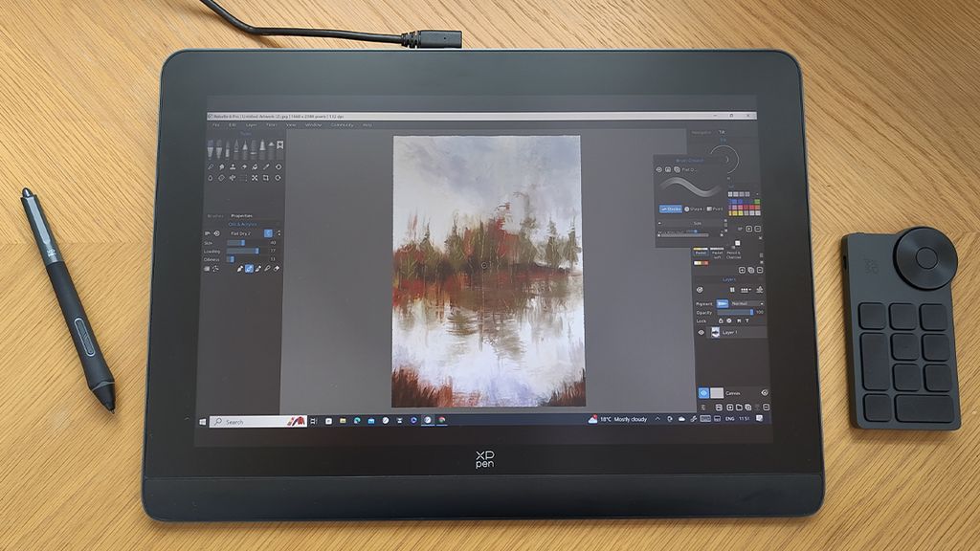Open the Window menu
Image resolution: width=980 pixels, height=551 pixels.
pyautogui.click(x=314, y=126)
